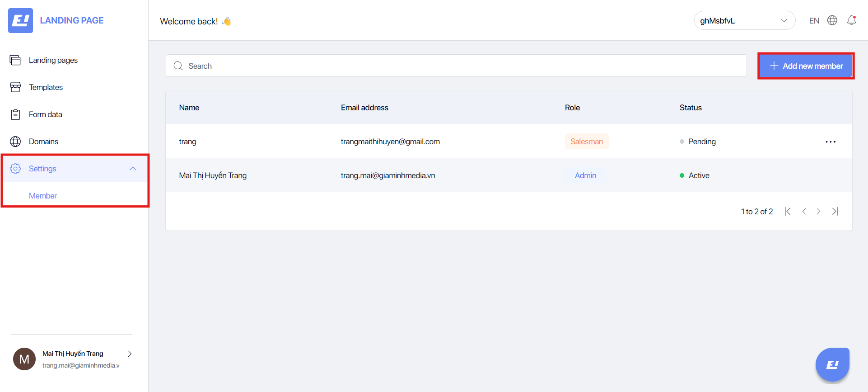
Task: Open the floating chat widget icon
Action: coord(832,364)
